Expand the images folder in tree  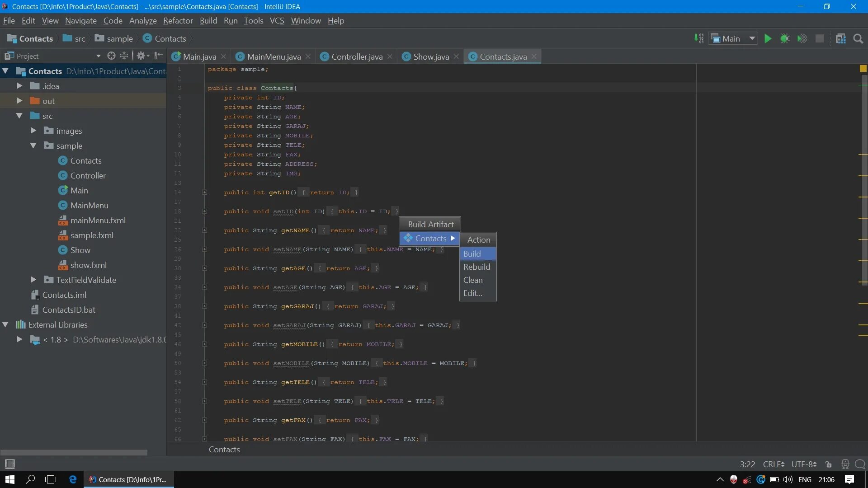33,131
